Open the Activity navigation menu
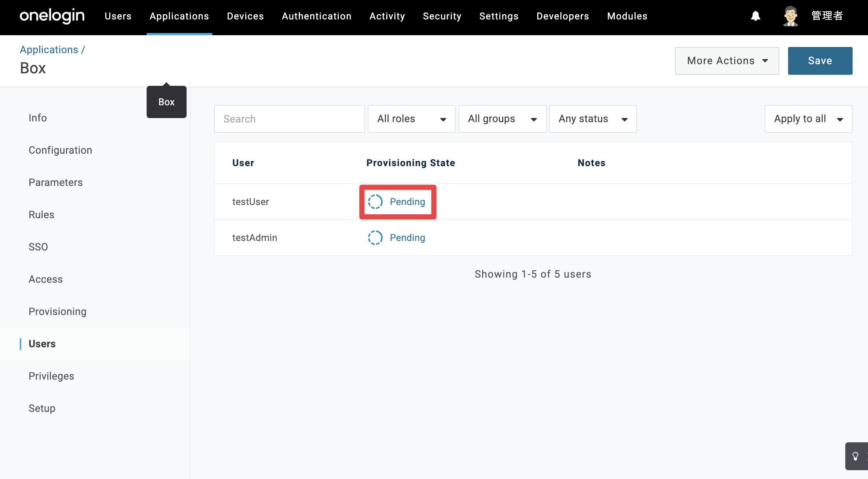 pyautogui.click(x=387, y=16)
